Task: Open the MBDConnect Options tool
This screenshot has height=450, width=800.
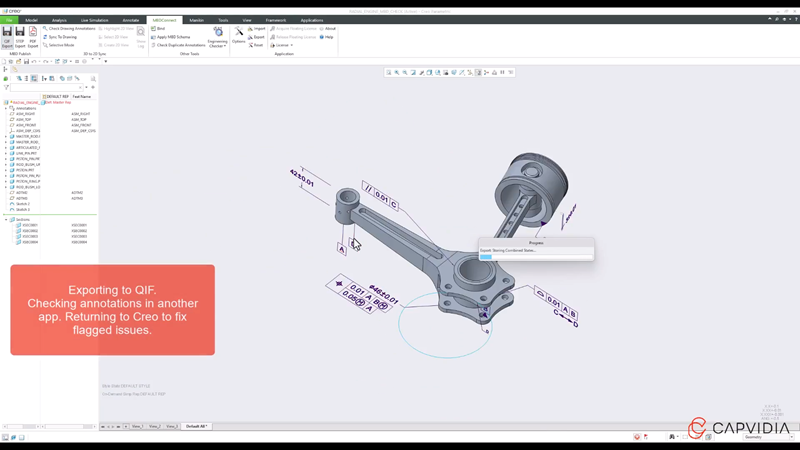Action: (x=239, y=36)
